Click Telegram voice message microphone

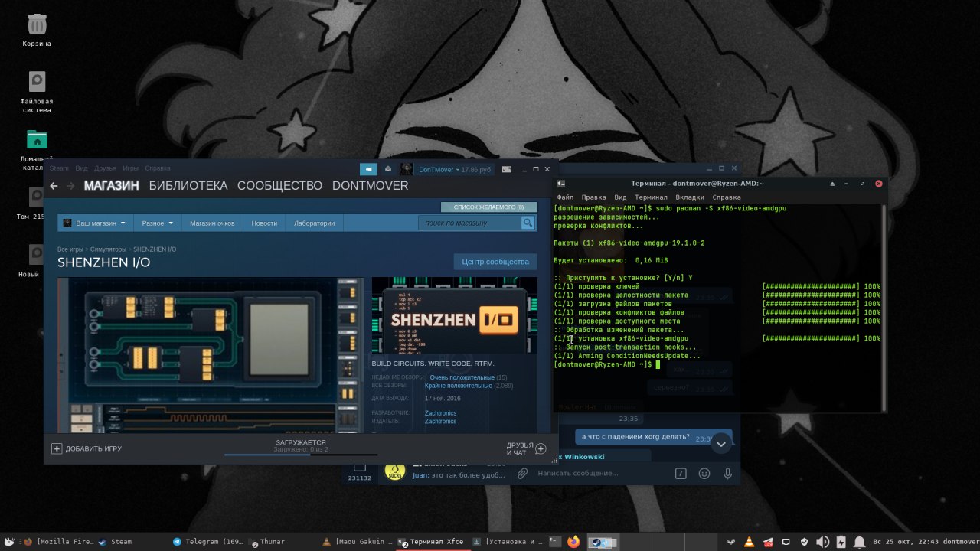[727, 474]
